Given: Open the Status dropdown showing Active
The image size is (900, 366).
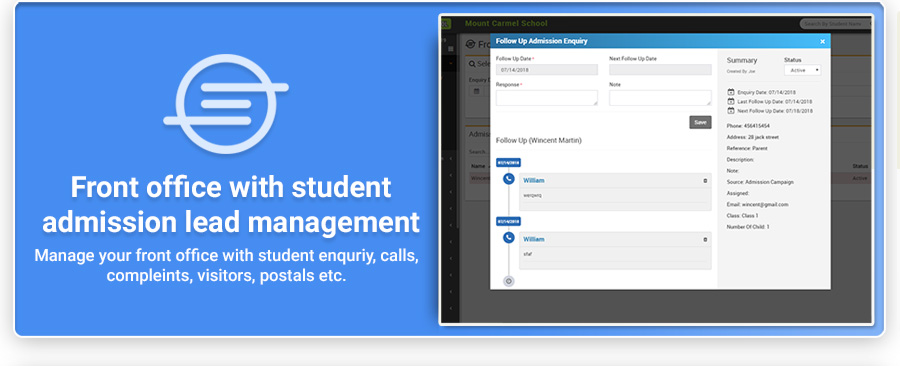Looking at the screenshot, I should pos(802,70).
